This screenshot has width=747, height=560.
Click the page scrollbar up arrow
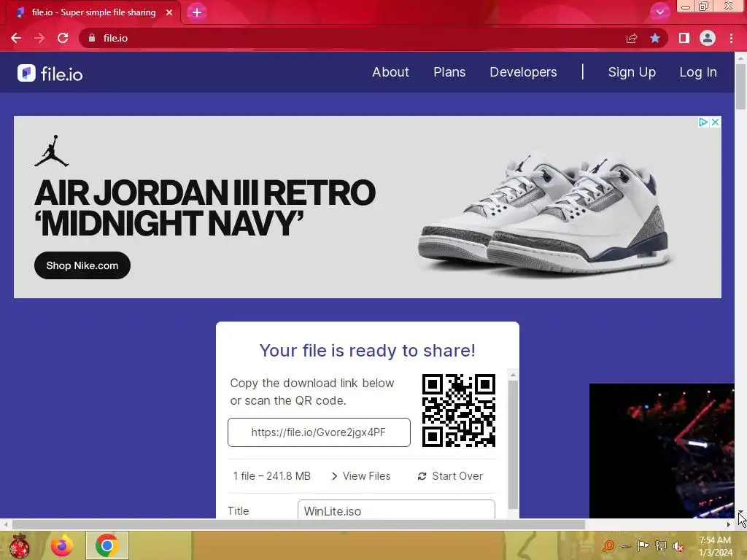point(740,58)
